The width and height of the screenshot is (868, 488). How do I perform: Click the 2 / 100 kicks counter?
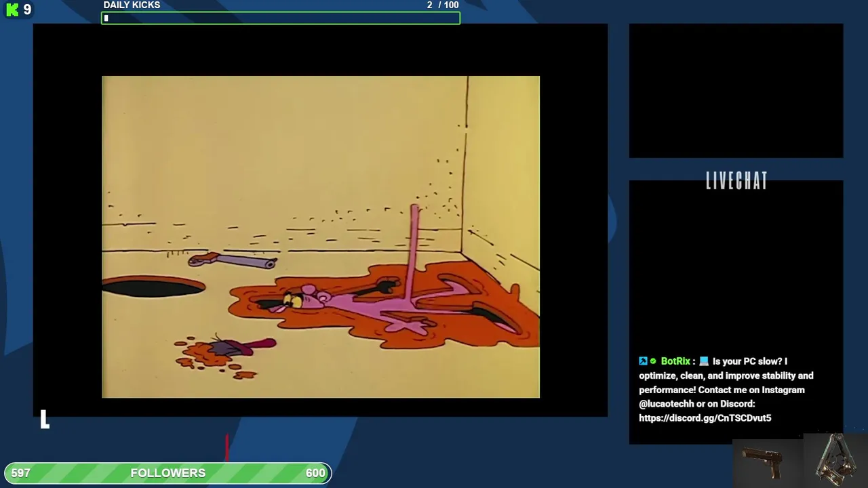[x=443, y=5]
